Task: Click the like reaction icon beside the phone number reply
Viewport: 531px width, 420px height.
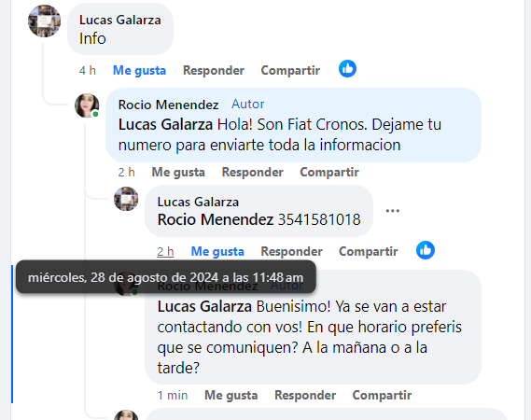Action: click(x=426, y=250)
